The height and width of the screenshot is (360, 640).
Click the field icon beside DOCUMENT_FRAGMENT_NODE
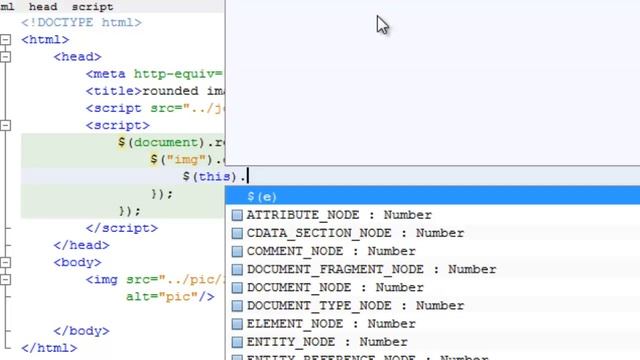point(237,269)
